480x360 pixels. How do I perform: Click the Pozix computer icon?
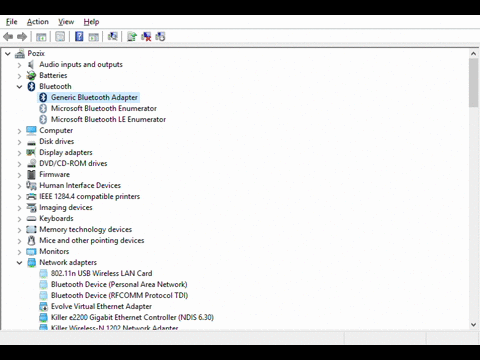[x=20, y=53]
